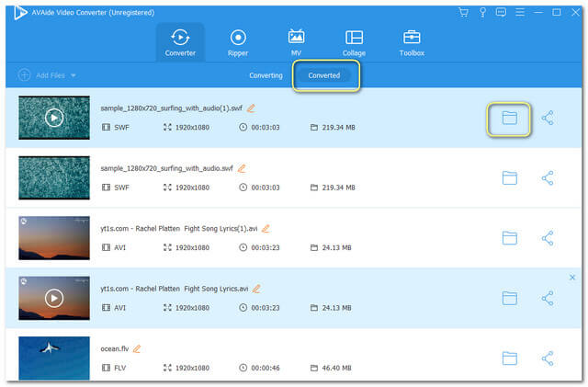Select the Converting sub-tab

pyautogui.click(x=266, y=75)
